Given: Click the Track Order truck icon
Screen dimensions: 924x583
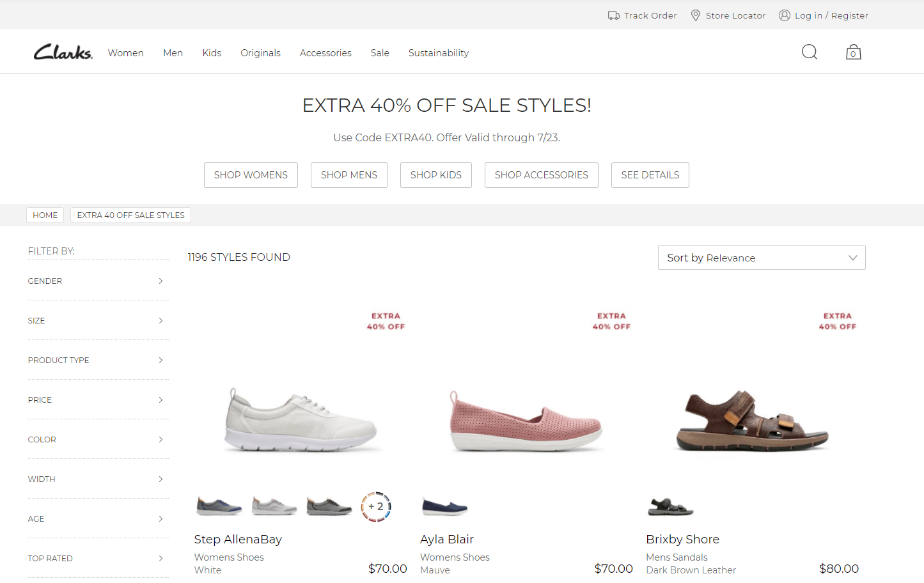Looking at the screenshot, I should (x=614, y=15).
